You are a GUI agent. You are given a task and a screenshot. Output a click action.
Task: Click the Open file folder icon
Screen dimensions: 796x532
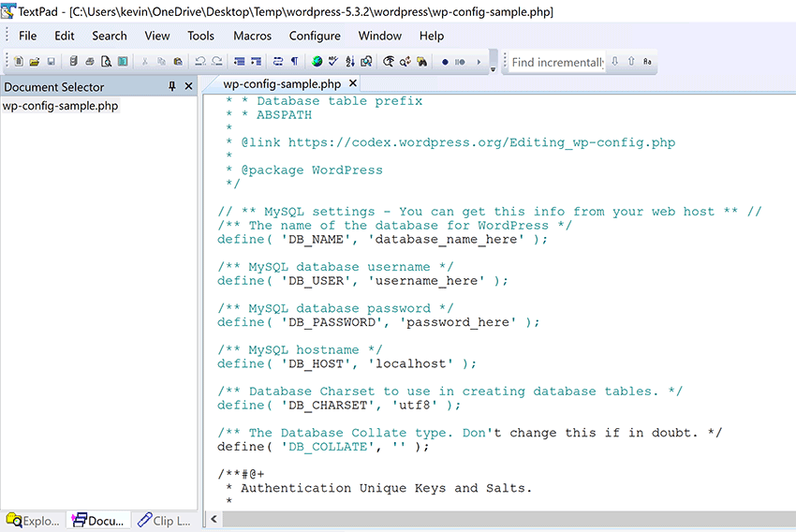tap(35, 62)
